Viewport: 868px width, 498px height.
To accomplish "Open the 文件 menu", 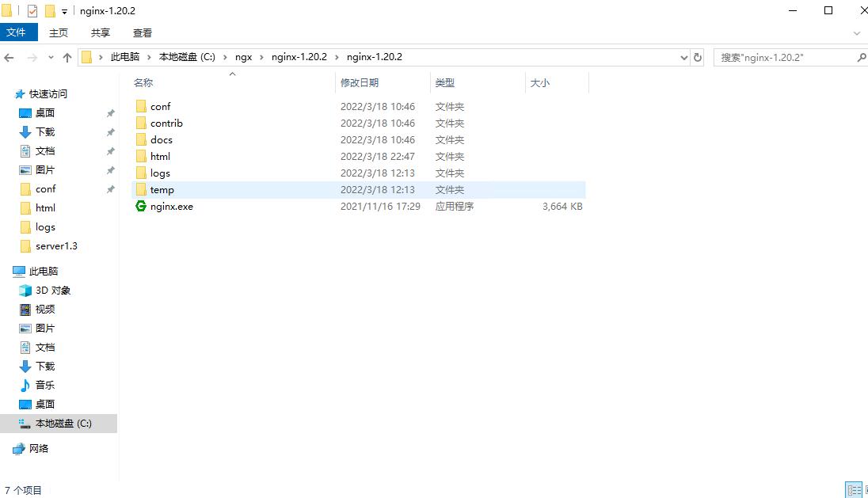I will (18, 32).
